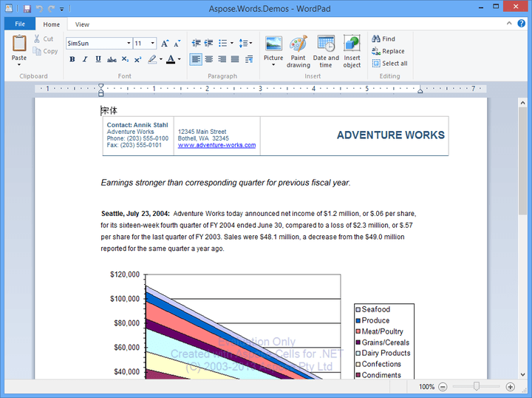The height and width of the screenshot is (398, 532).
Task: Click the Seafood legend entry
Action: 373,309
